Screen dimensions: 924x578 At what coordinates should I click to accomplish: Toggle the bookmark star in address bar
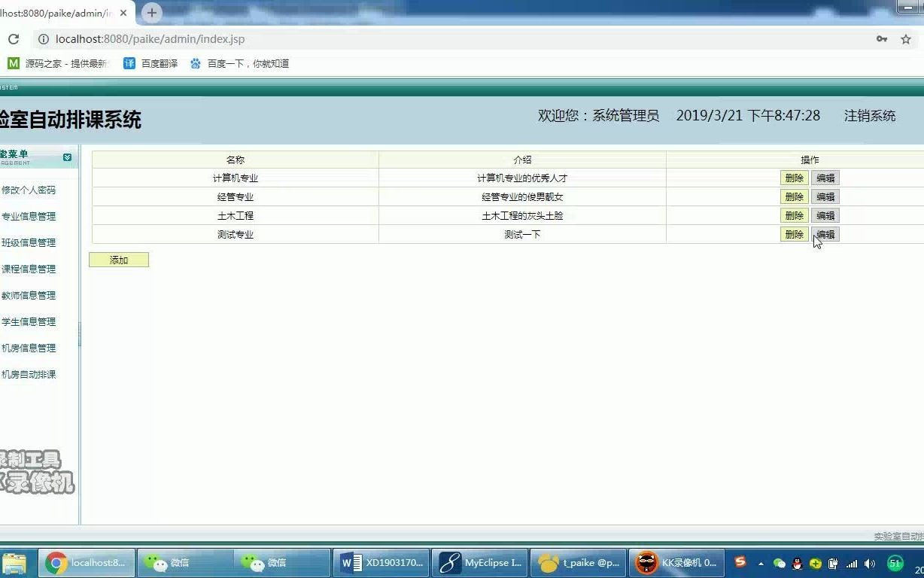[x=906, y=38]
